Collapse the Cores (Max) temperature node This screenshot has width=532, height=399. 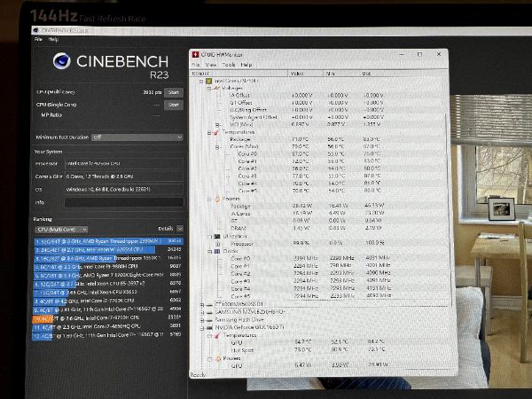coord(217,147)
